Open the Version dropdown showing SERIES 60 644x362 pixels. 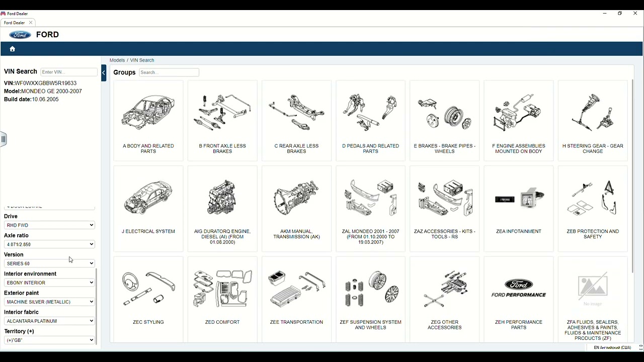[x=49, y=263]
